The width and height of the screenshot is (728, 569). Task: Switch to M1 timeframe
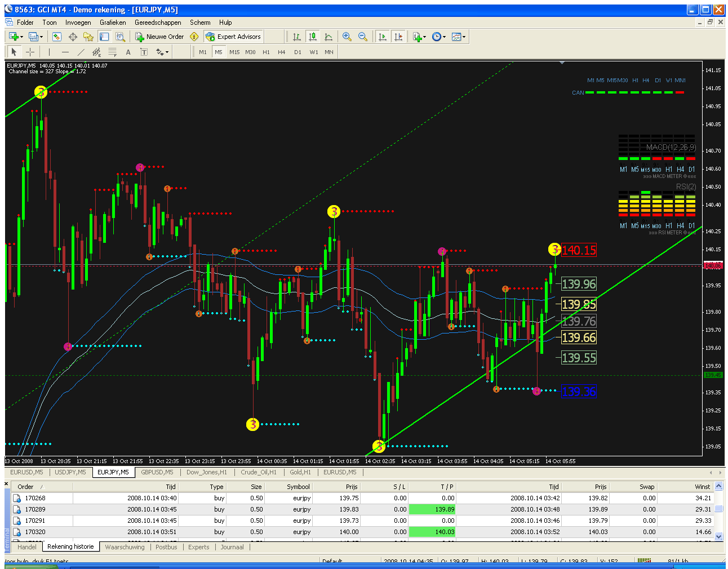pyautogui.click(x=203, y=52)
